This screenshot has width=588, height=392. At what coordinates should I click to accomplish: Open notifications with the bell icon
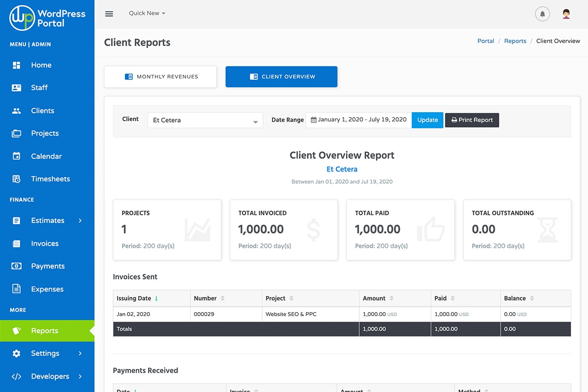[542, 14]
